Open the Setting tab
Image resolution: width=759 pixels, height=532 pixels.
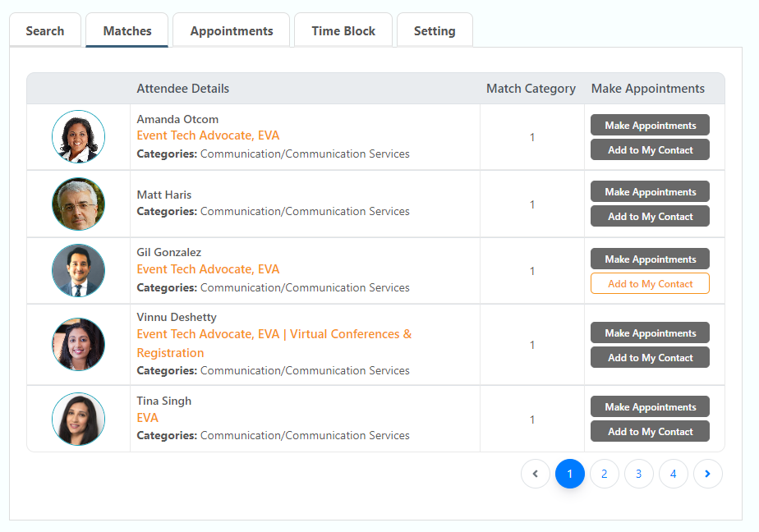tap(435, 31)
